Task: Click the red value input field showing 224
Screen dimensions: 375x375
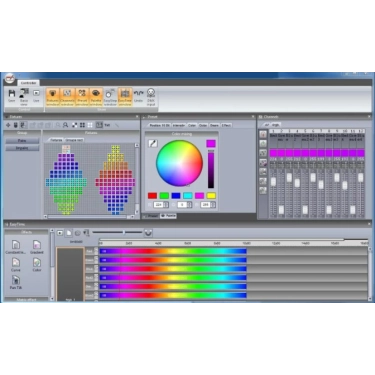Action: tap(158, 205)
